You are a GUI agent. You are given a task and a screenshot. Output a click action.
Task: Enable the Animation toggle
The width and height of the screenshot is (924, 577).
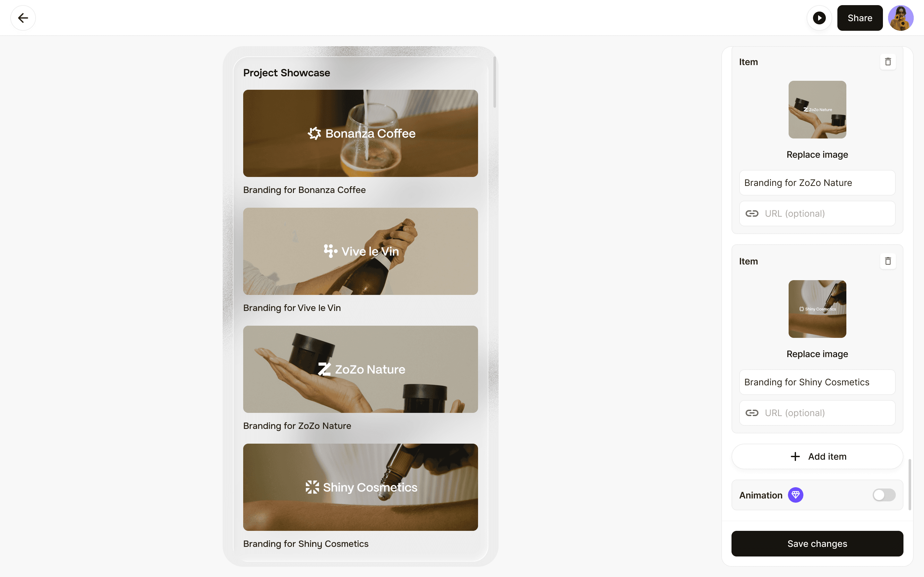[x=884, y=495]
